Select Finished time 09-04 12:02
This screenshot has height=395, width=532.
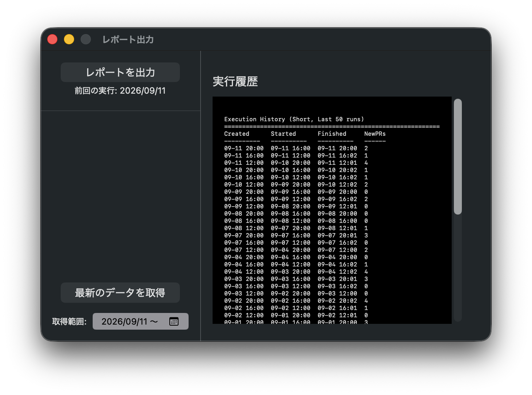point(337,272)
